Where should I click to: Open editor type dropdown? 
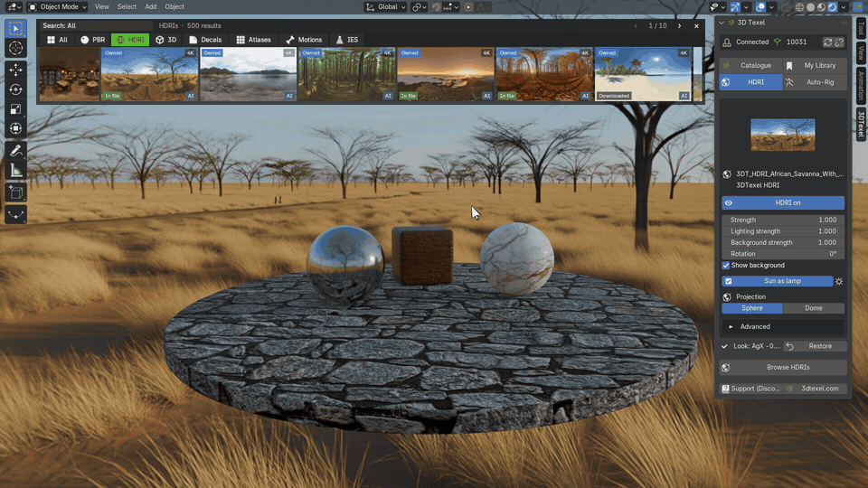pos(13,7)
